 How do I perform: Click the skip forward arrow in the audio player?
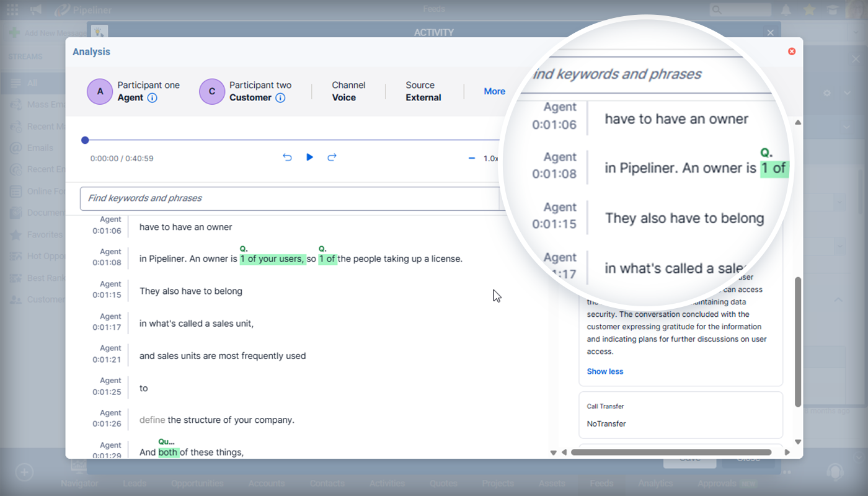coord(332,157)
